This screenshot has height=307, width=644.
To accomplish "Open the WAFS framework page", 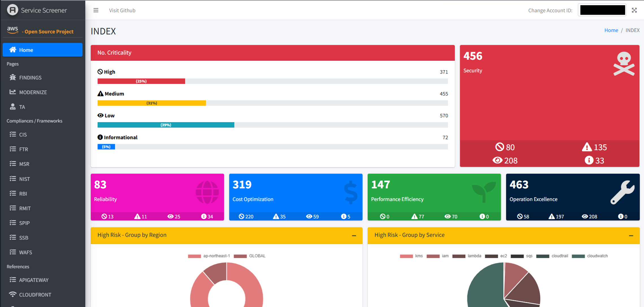I will 42,252.
